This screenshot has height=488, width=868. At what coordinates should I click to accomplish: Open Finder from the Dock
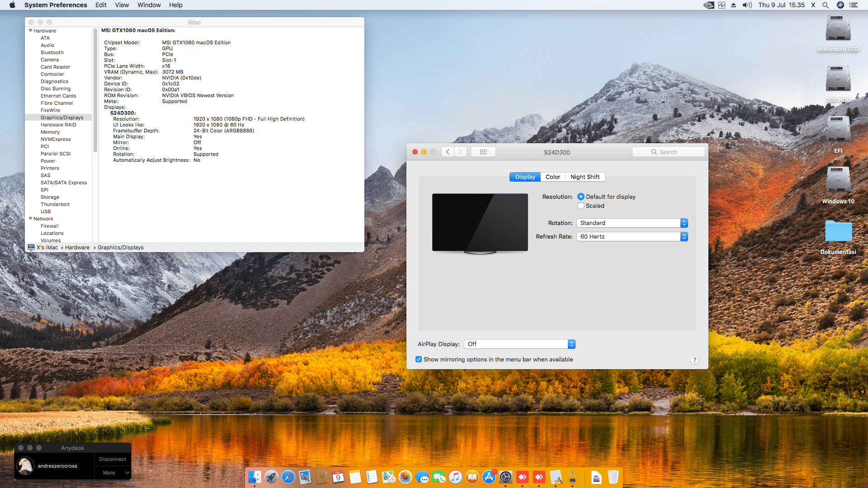pyautogui.click(x=255, y=477)
